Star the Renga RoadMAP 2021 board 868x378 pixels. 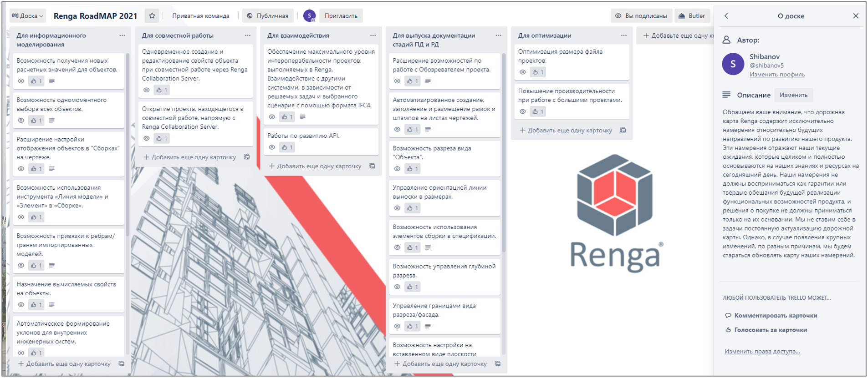(x=152, y=16)
